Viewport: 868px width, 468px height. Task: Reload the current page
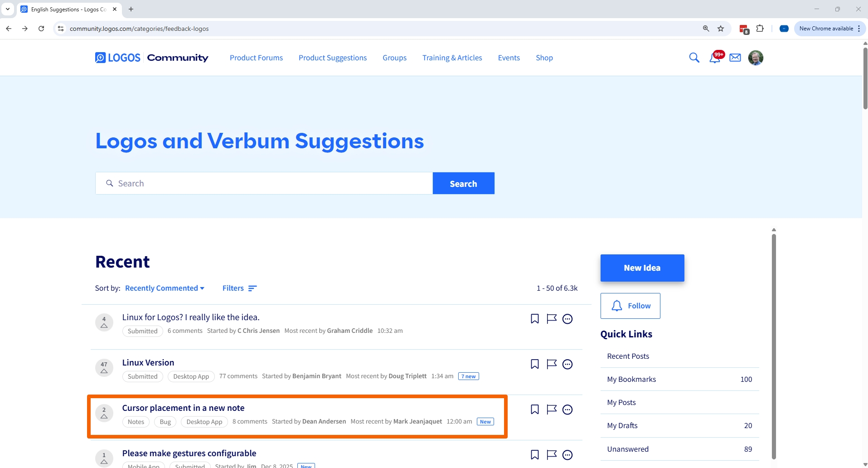(x=41, y=29)
